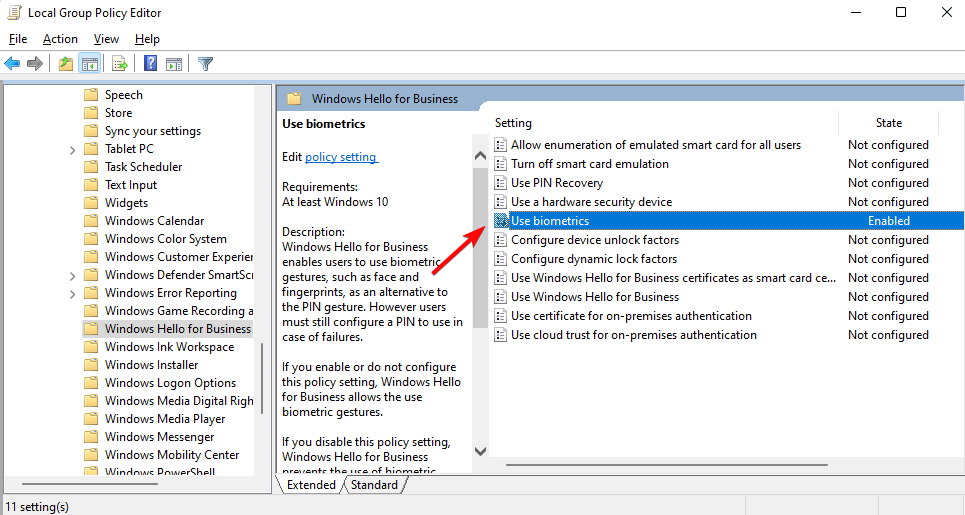
Task: Click the settings list horizontal scrollbar
Action: click(x=667, y=465)
